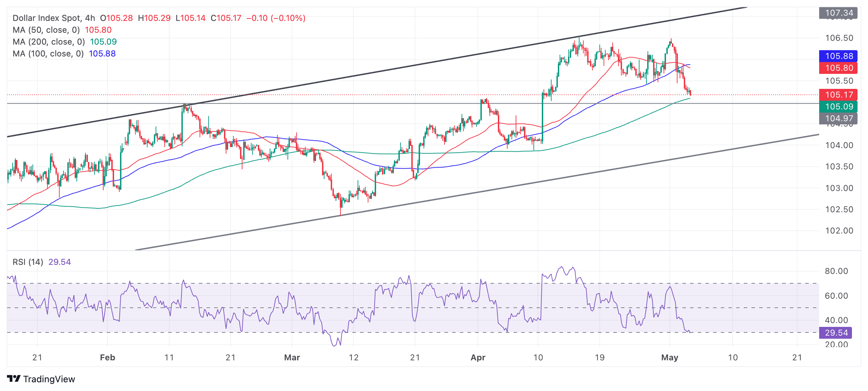The width and height of the screenshot is (868, 391).
Task: Click the Apr label on time axis
Action: coord(478,358)
